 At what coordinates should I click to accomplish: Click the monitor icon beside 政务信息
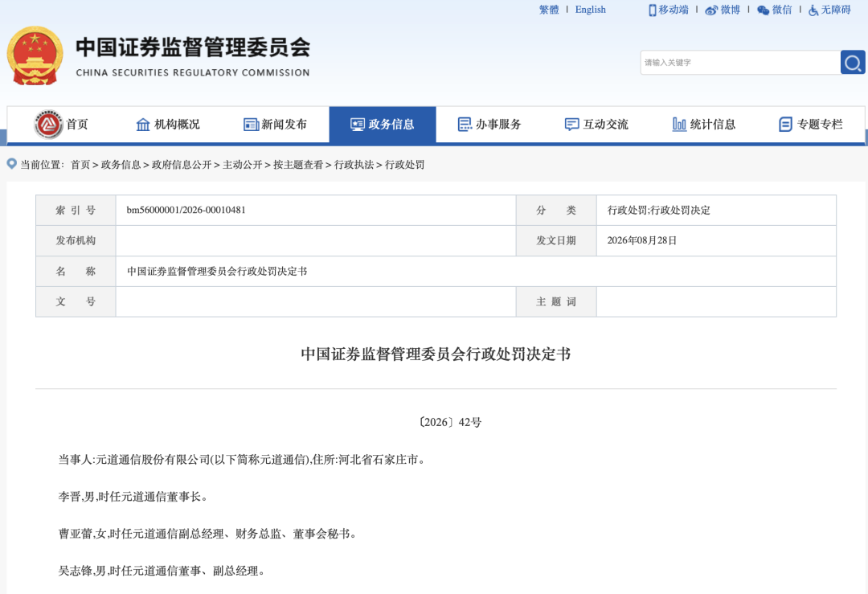[358, 125]
